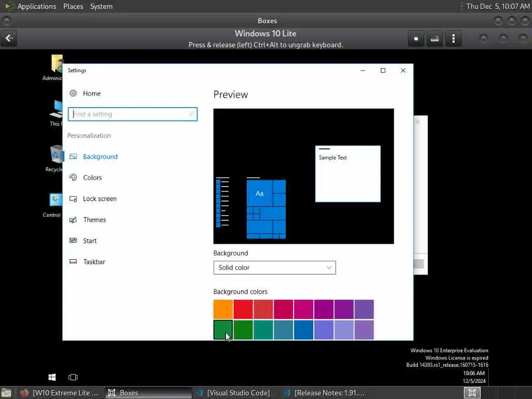
Task: Pick the bright red background color swatch
Action: [x=243, y=309]
